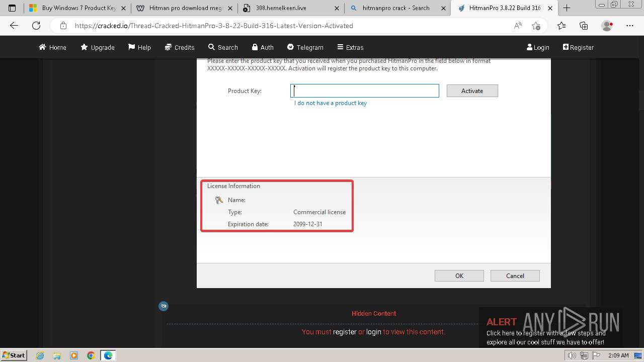
Task: Click Login in the site header
Action: click(x=538, y=47)
